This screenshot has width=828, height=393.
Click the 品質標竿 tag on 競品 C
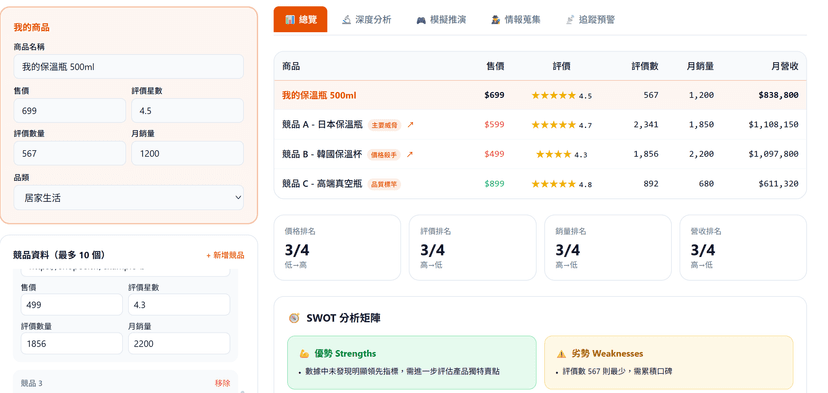coord(384,184)
